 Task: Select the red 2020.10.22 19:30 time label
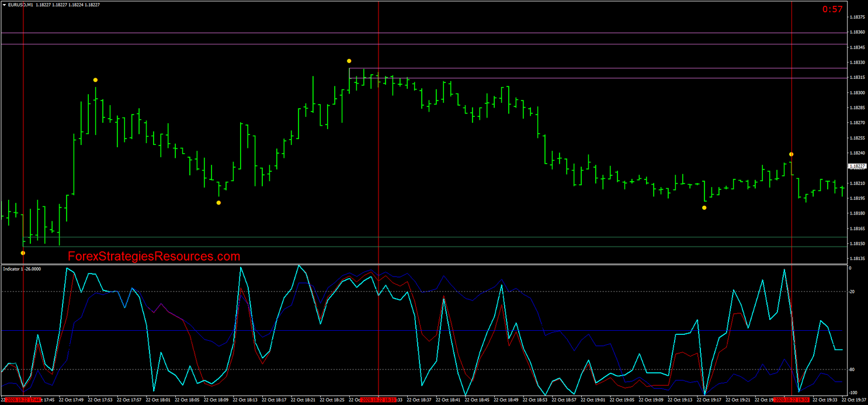pos(791,400)
